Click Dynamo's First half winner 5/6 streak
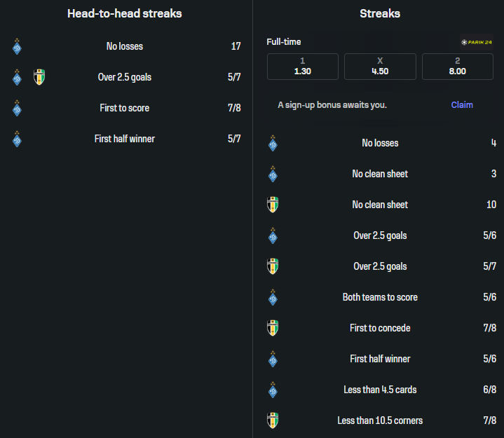Image resolution: width=504 pixels, height=438 pixels. 380,359
